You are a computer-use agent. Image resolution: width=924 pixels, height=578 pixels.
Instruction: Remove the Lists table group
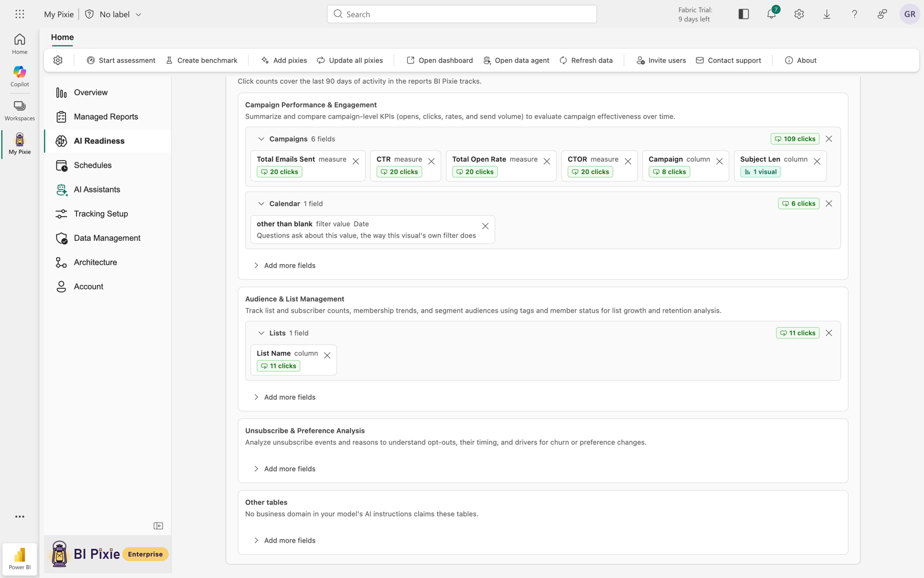click(829, 333)
